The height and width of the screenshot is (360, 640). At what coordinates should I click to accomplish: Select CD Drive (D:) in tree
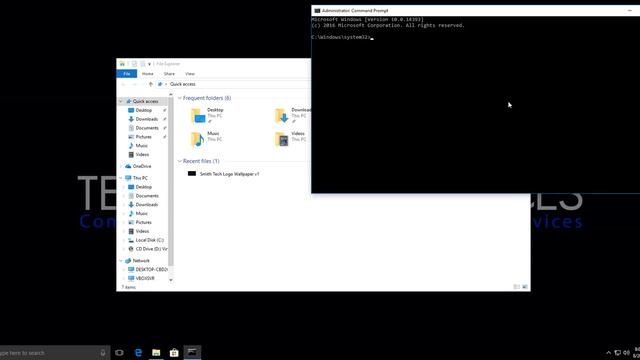[151, 249]
